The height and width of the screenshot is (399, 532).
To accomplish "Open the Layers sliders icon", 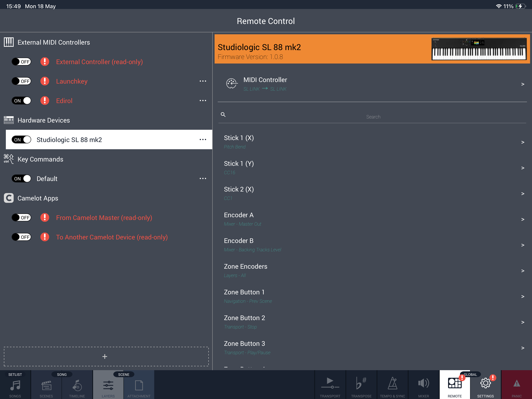I will coord(108,385).
